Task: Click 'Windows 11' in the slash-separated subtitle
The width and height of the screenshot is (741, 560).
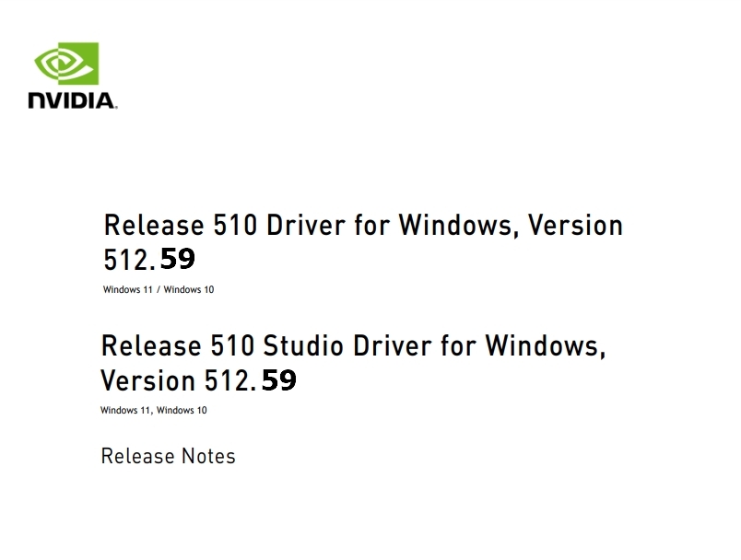Action: tap(127, 289)
